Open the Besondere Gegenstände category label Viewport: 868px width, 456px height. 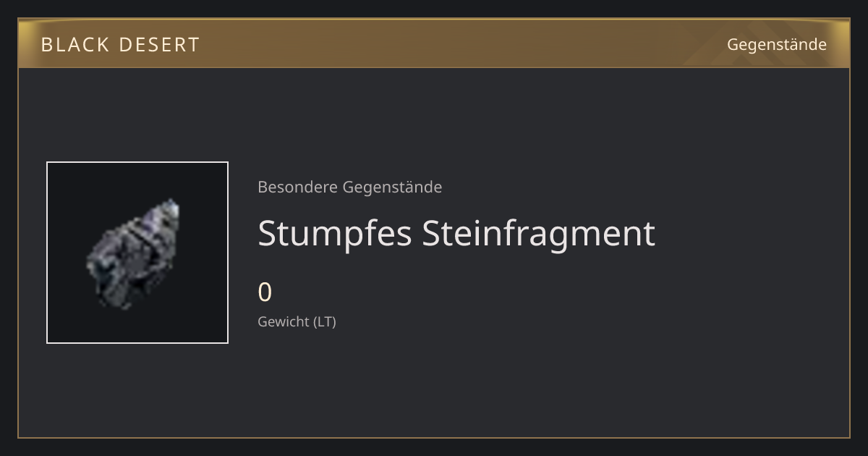coord(350,187)
